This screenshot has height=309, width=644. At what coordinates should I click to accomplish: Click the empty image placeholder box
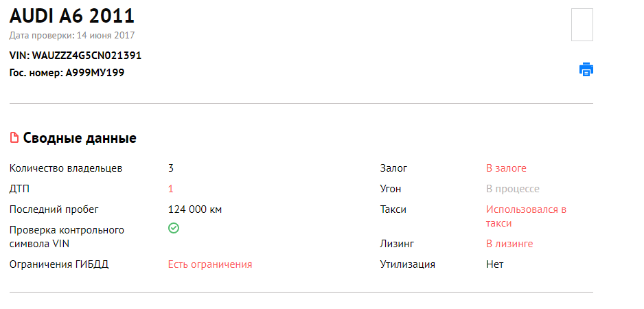pos(582,25)
